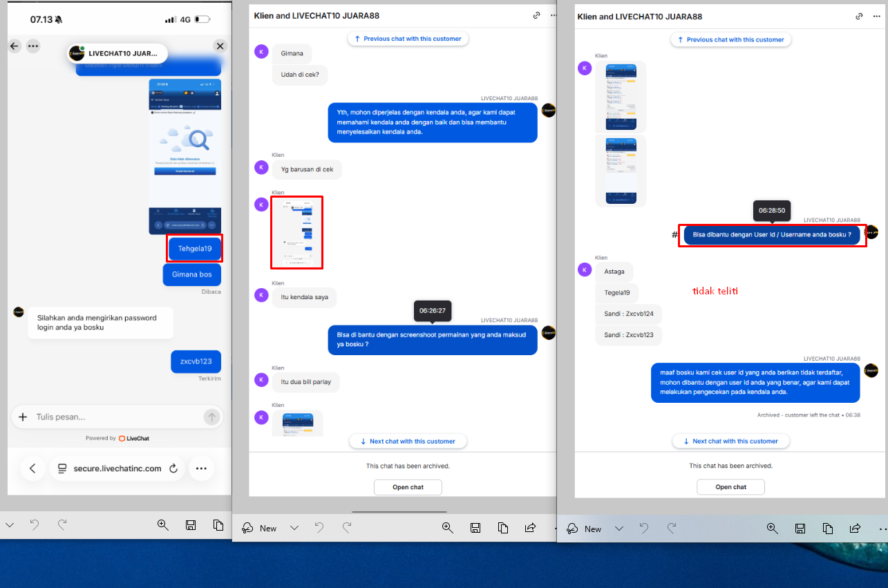Click Copy icon in middle Snipping Tool window
888x588 pixels.
(x=503, y=528)
